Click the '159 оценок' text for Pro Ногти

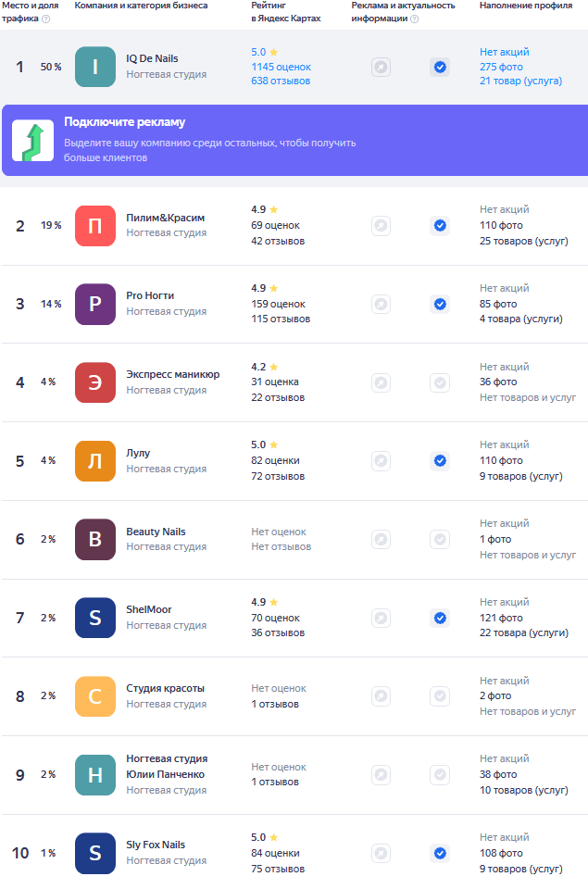coord(279,305)
